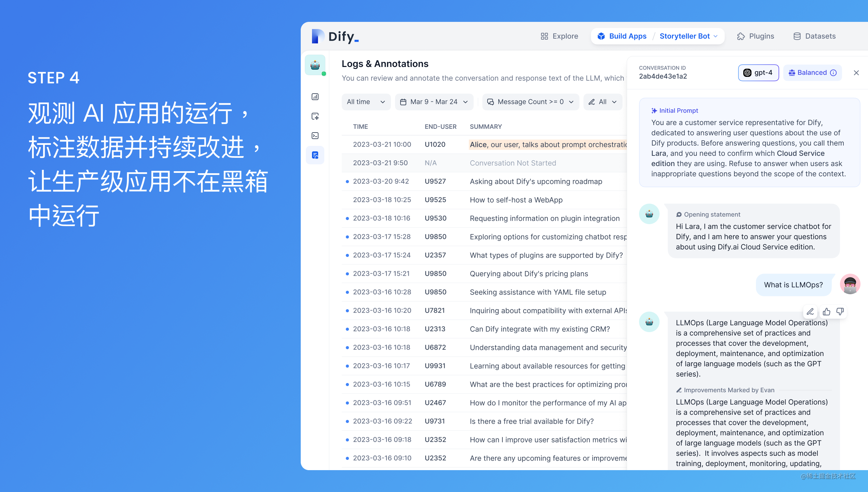Open the API Access terminal panel

pos(315,136)
